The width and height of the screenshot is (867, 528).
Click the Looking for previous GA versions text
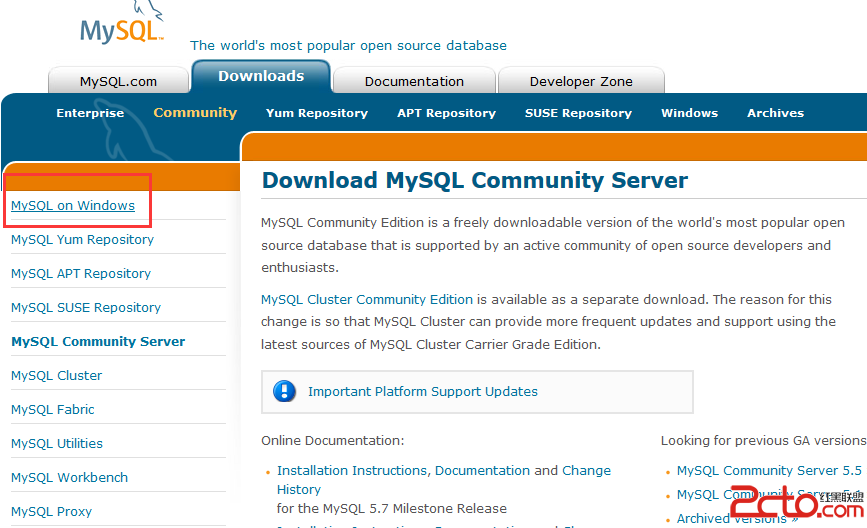[x=764, y=441]
